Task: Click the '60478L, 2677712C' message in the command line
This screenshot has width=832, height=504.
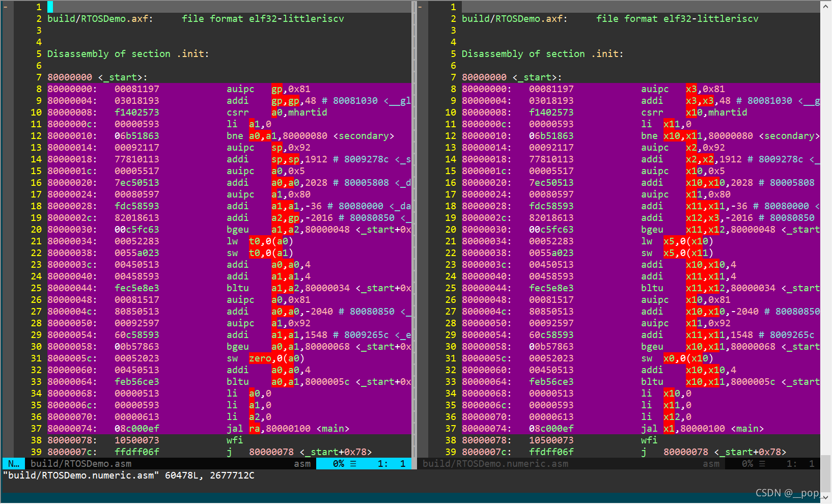Action: pos(210,475)
